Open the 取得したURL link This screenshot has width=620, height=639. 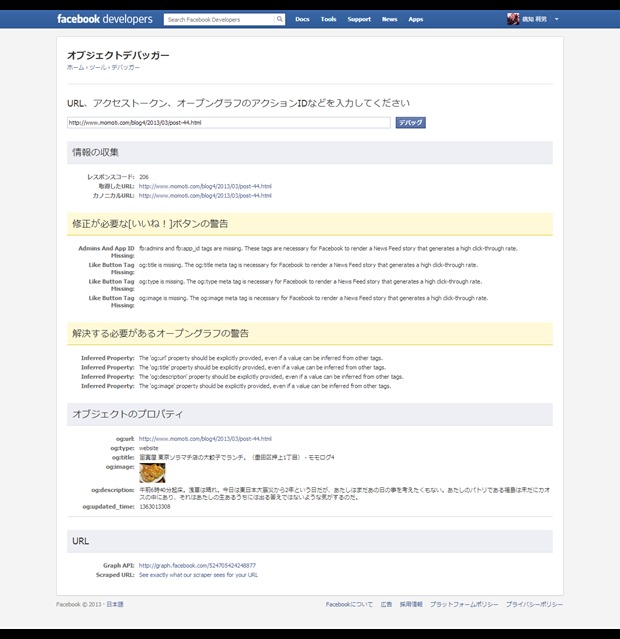tap(205, 186)
